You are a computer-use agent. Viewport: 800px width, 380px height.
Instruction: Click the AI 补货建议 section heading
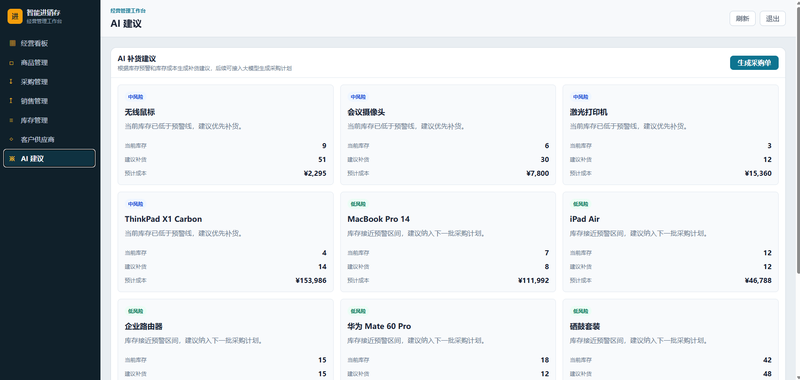pyautogui.click(x=137, y=59)
